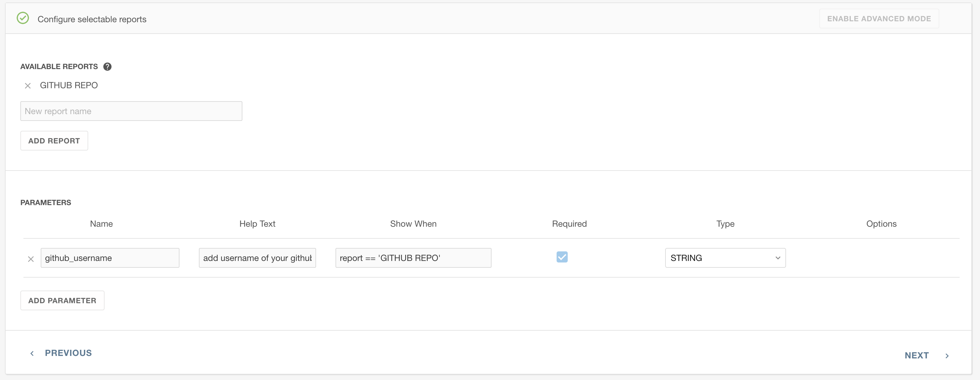Click the Show When condition field
The width and height of the screenshot is (980, 380).
(x=413, y=258)
